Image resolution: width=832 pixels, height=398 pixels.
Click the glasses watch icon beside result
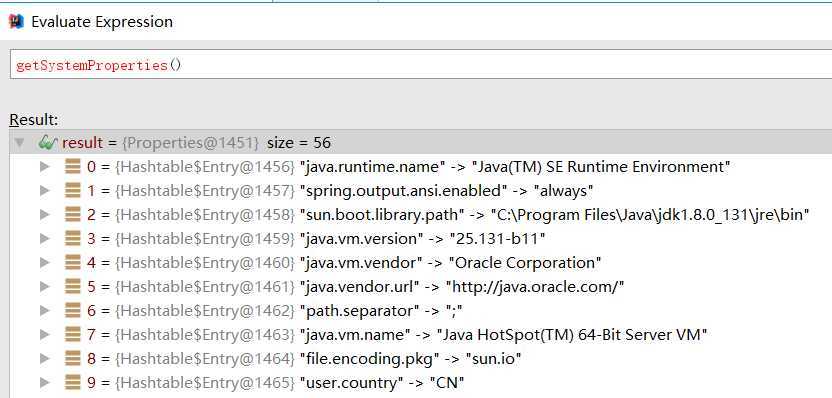48,142
